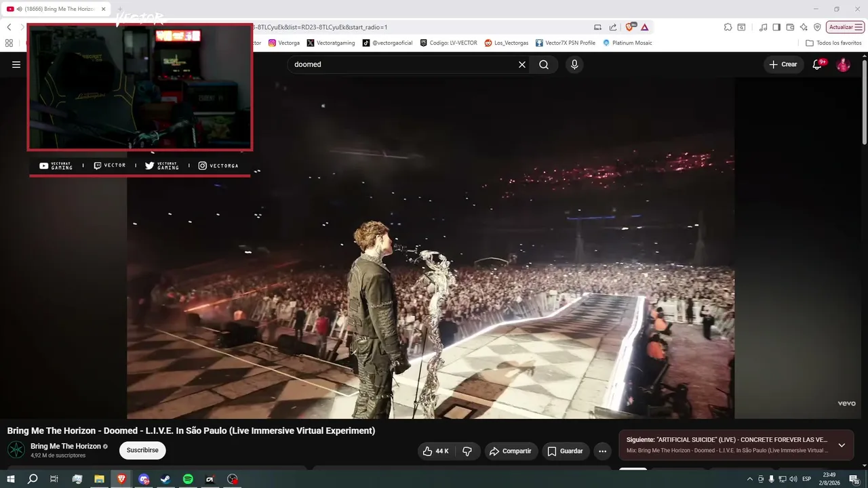The image size is (868, 488).
Task: Save the video with Guardar
Action: 565,451
